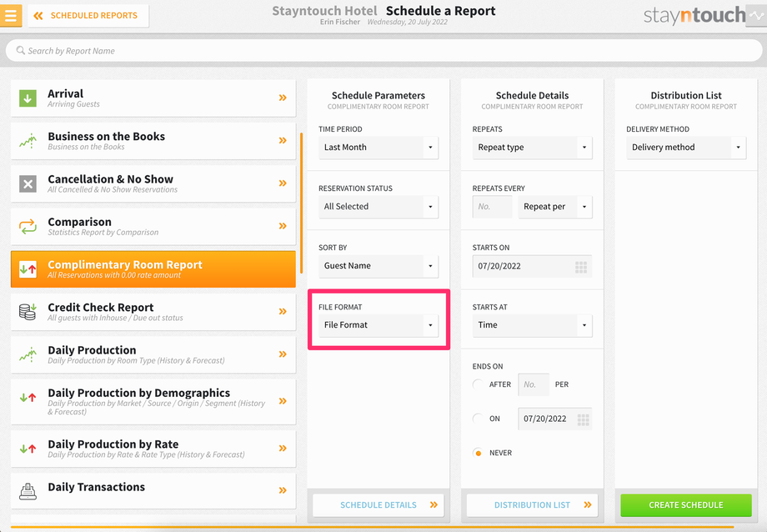This screenshot has width=767, height=532.
Task: Click the orange report list scrollbar
Action: (301, 203)
